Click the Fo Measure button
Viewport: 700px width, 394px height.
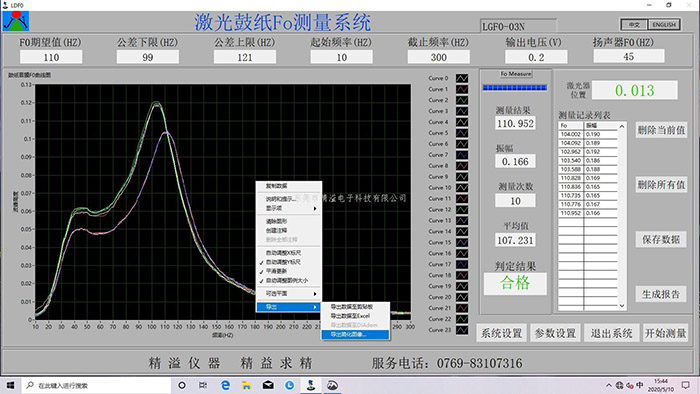[516, 74]
